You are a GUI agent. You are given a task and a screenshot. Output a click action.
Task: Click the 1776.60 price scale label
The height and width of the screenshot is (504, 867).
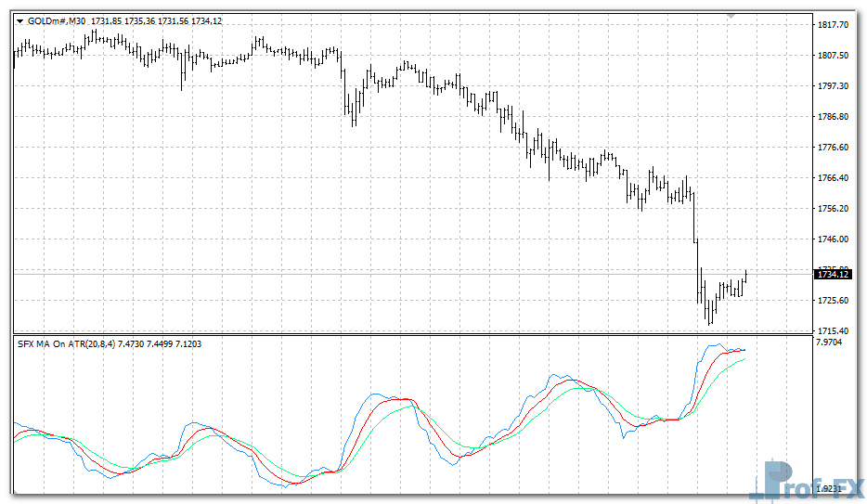(832, 148)
